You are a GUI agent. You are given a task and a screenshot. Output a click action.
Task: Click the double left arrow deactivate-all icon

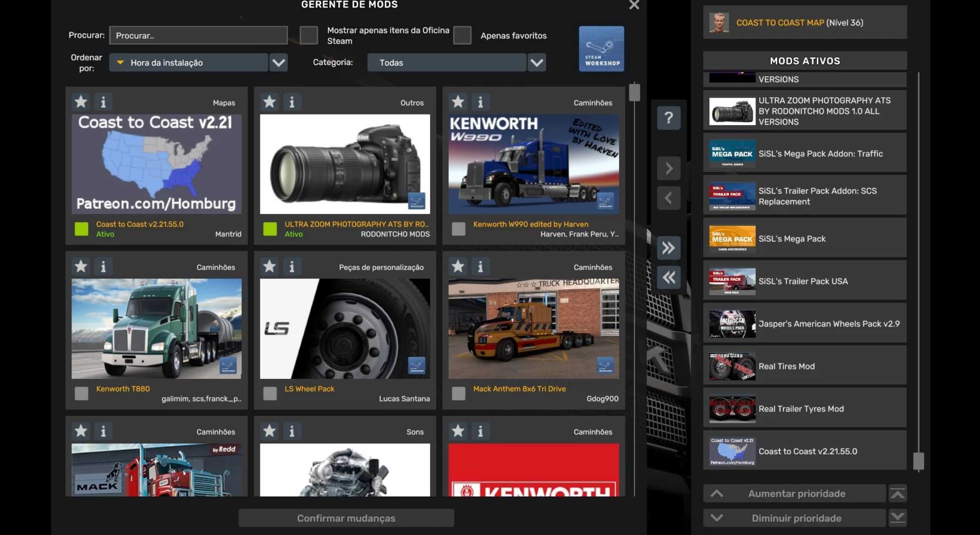pyautogui.click(x=668, y=277)
